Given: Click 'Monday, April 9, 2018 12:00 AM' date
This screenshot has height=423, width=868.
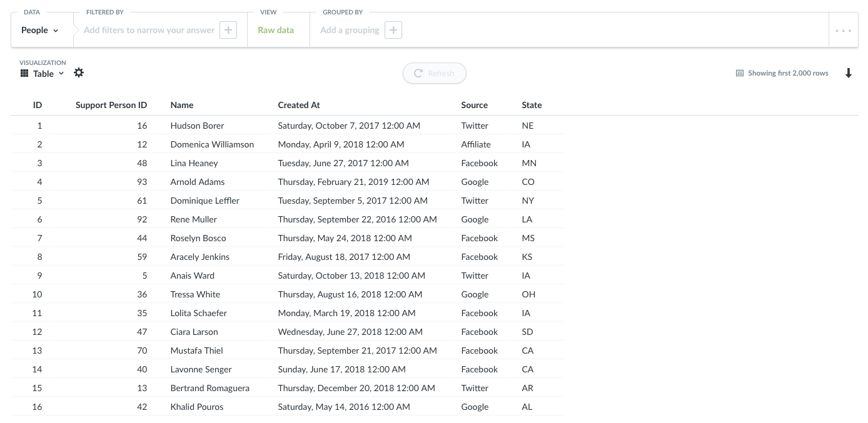Looking at the screenshot, I should [x=341, y=144].
